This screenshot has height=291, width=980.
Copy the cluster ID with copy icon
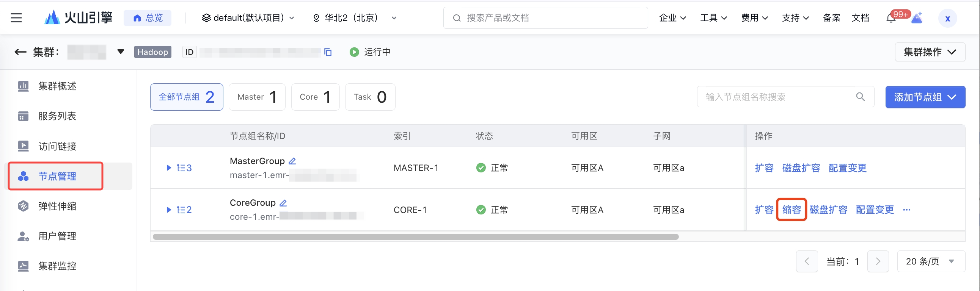pyautogui.click(x=328, y=52)
